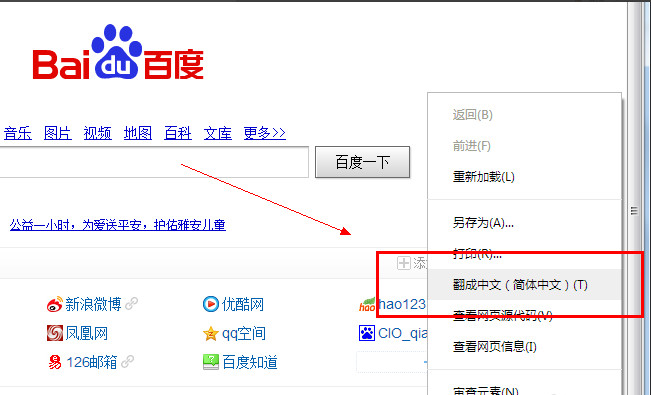Screen dimensions: 651x395
Task: Open the CIO_qia link
Action: 402,333
